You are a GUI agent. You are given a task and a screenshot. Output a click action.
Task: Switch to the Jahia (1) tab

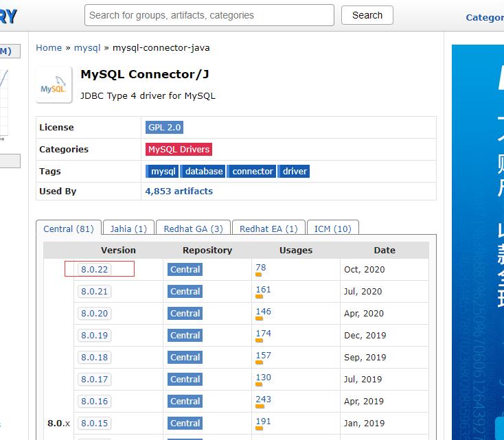point(128,229)
